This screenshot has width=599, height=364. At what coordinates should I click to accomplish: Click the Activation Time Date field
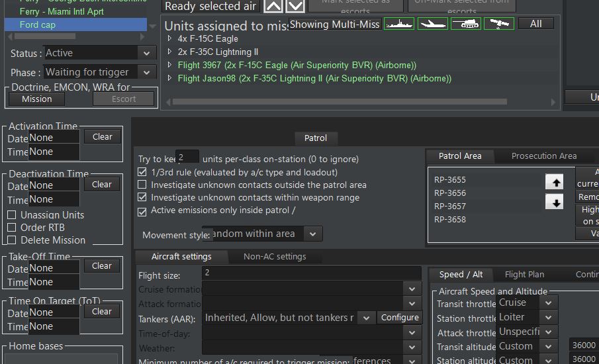[x=54, y=138]
